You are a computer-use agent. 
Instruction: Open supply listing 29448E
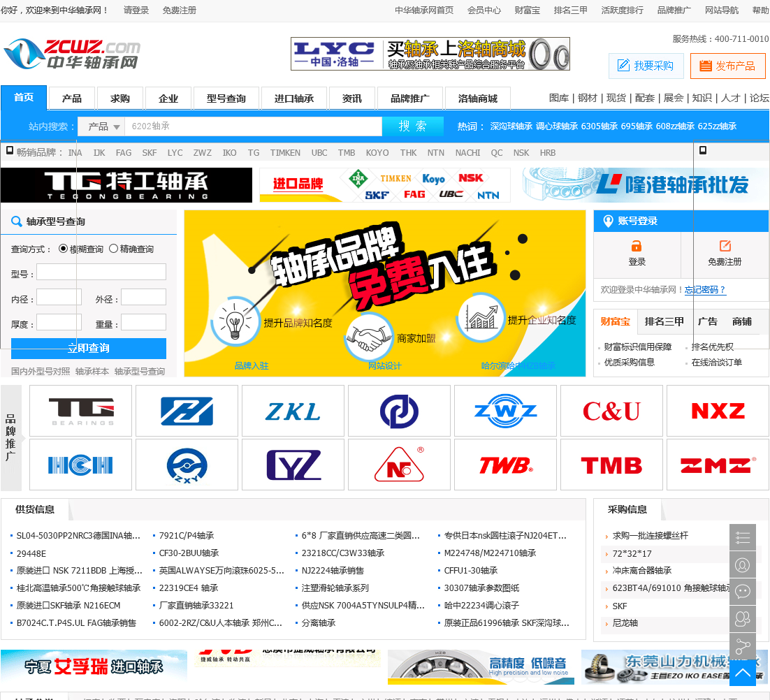pyautogui.click(x=31, y=553)
